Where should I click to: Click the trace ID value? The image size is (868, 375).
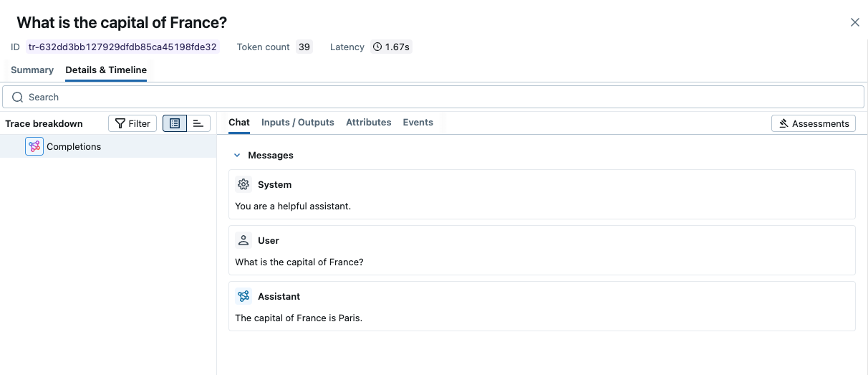(x=122, y=47)
